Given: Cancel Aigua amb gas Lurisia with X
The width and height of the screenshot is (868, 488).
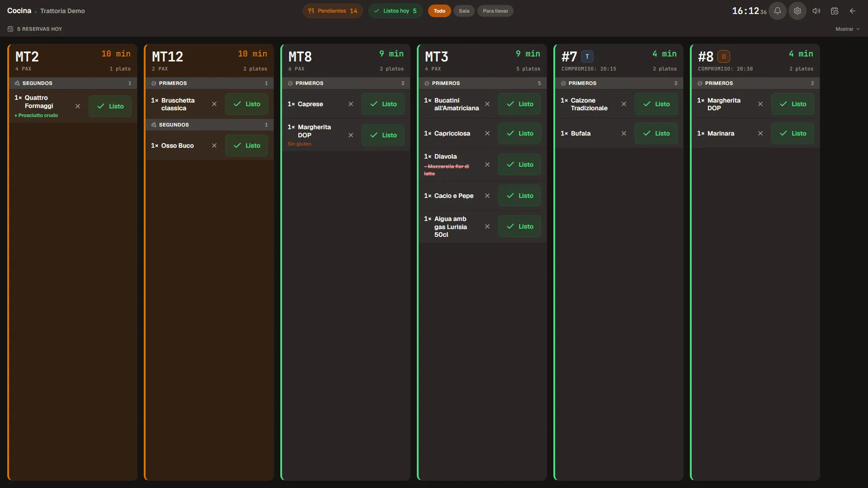Looking at the screenshot, I should coord(487,226).
